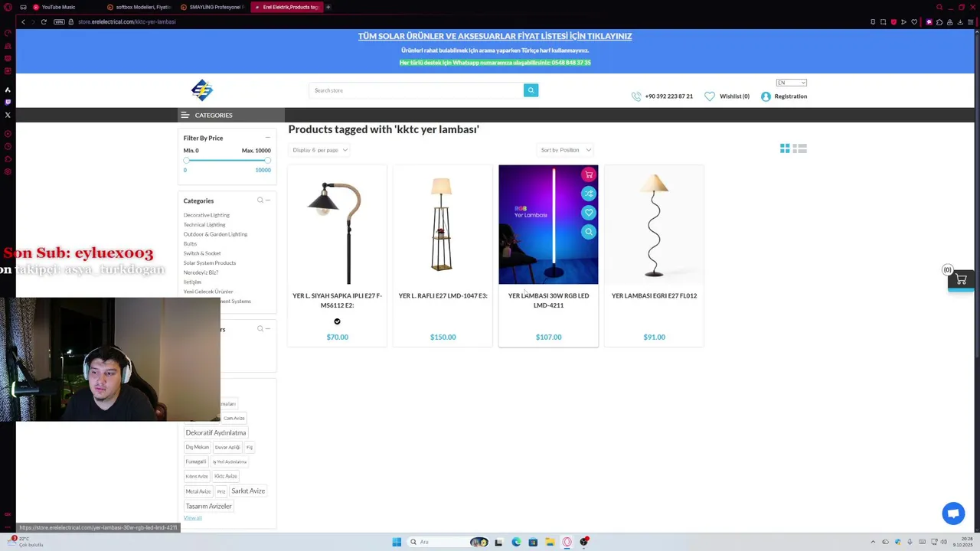Click the phone icon by +90 392 223 87 21

[x=636, y=96]
